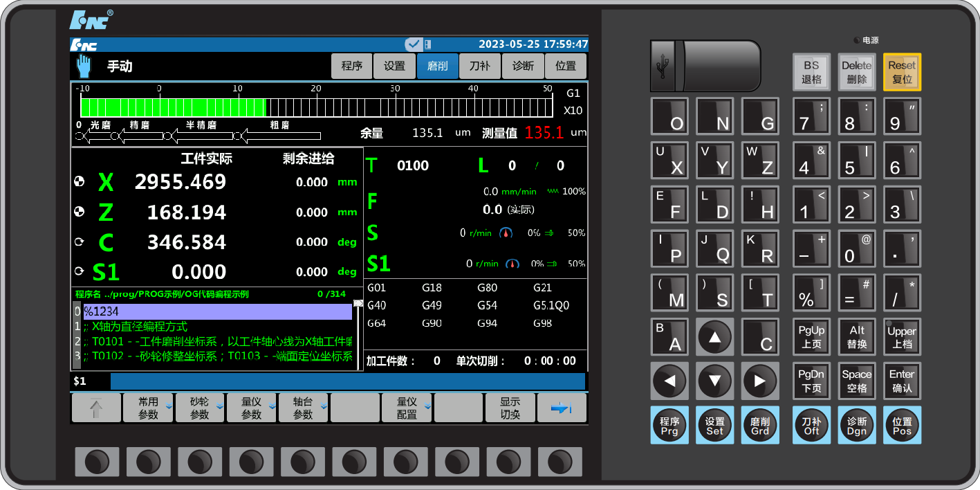Screen dimensions: 980x490
Task: Click the softkey bar's next-page right arrow
Action: click(561, 408)
